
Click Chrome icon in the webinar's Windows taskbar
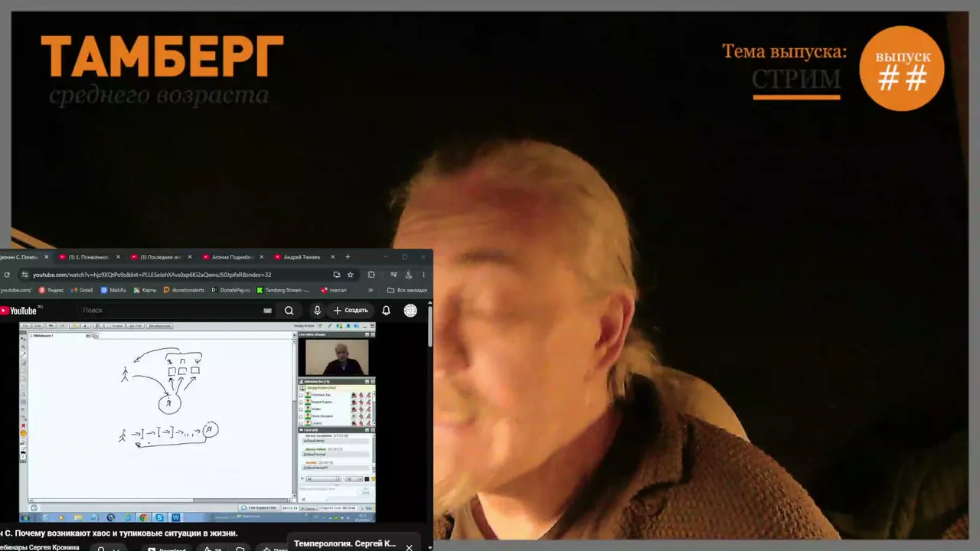(x=143, y=517)
